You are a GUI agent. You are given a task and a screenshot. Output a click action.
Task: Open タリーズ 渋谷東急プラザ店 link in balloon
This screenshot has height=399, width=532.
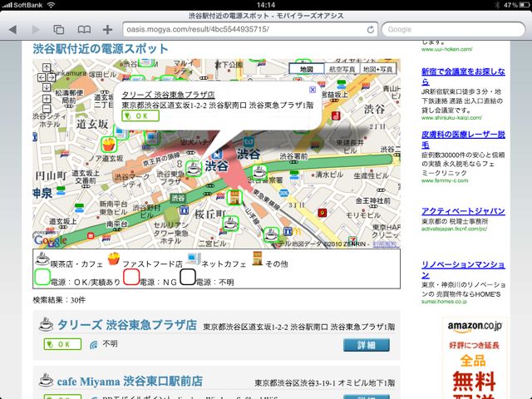(168, 95)
